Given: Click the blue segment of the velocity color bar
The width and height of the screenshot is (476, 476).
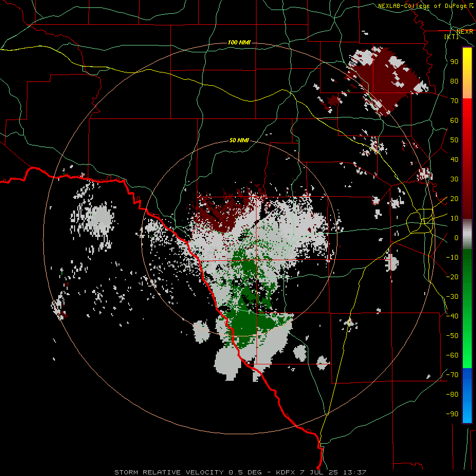Looking at the screenshot, I should pos(467,395).
